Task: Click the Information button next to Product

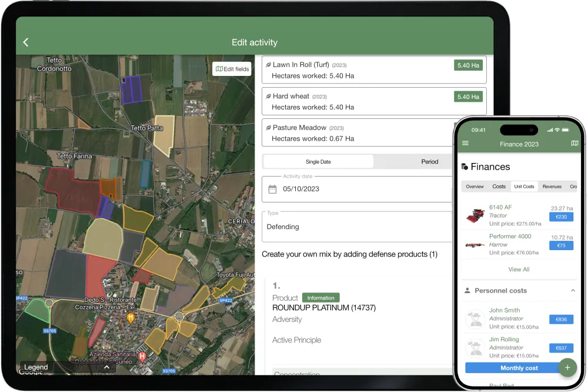Action: coord(320,298)
